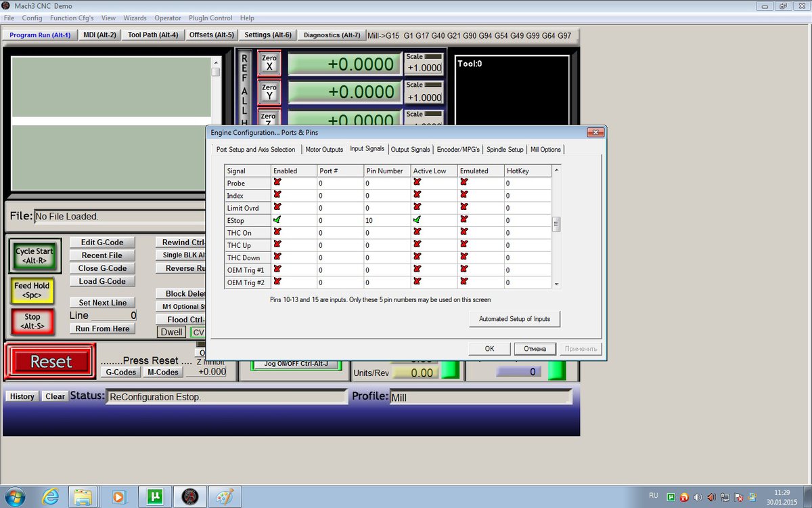The height and width of the screenshot is (508, 812).
Task: Click Recent File button
Action: coord(102,255)
